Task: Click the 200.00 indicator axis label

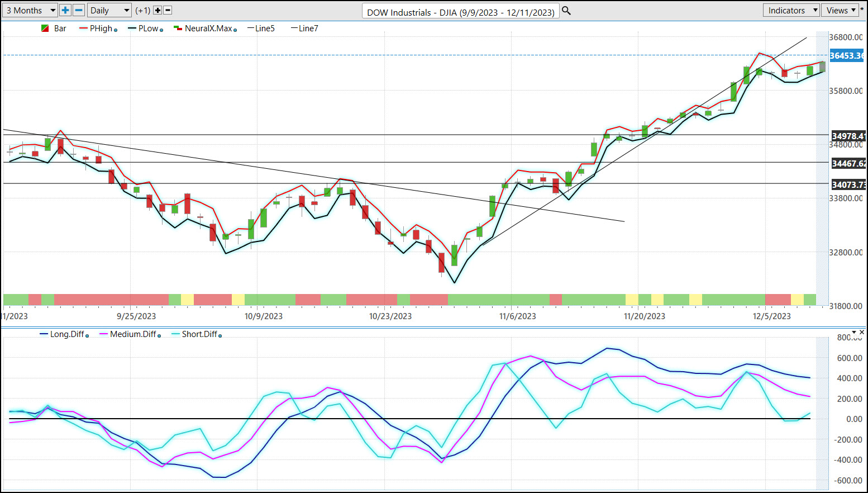Action: [x=850, y=399]
